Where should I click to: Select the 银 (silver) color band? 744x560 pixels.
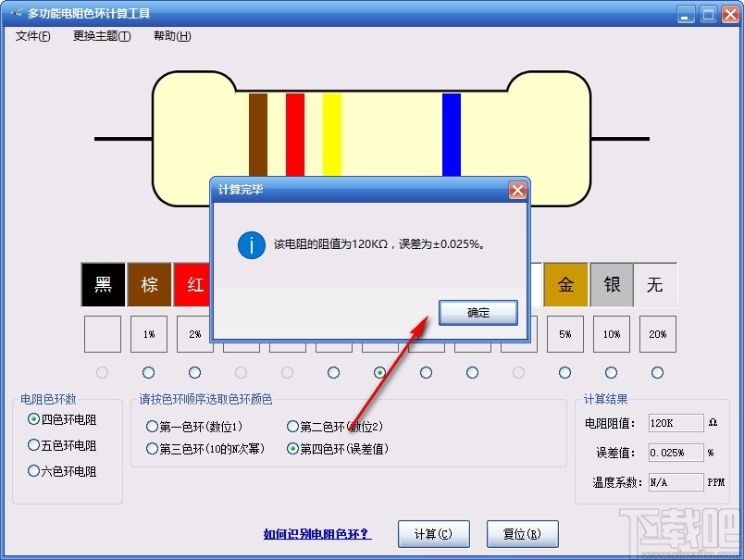coord(611,285)
